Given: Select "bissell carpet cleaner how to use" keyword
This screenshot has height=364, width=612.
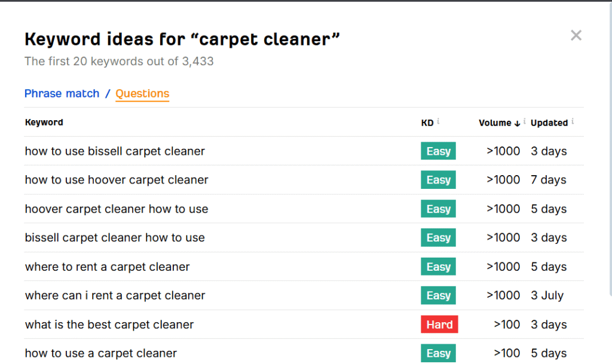Looking at the screenshot, I should coord(115,238).
